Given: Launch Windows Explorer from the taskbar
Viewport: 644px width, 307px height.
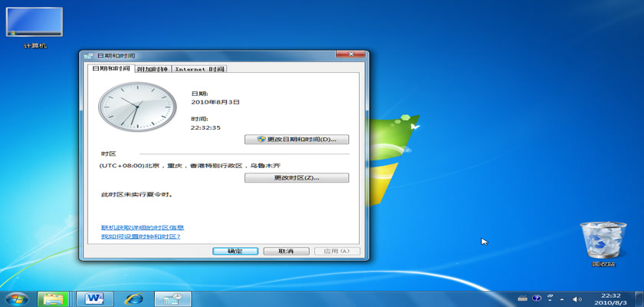Looking at the screenshot, I should [x=54, y=298].
